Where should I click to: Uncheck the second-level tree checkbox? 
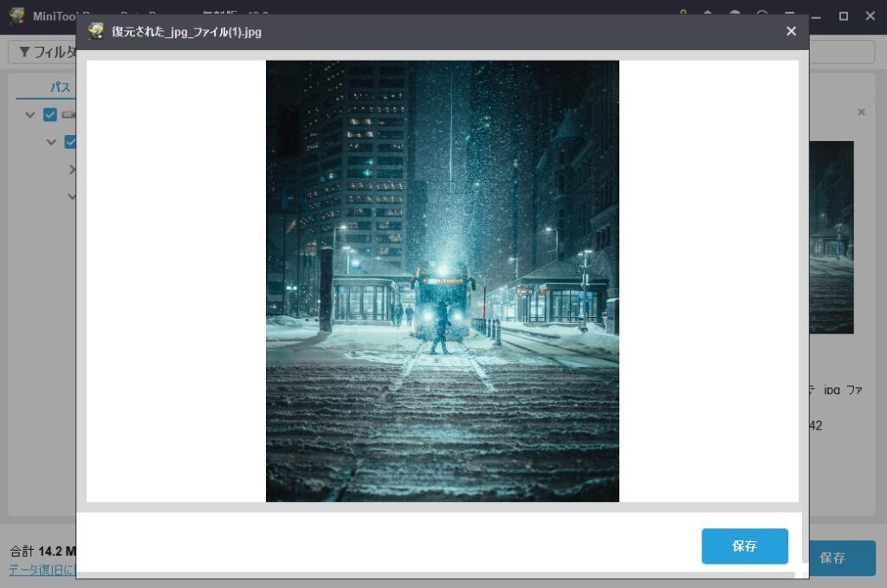tap(70, 142)
